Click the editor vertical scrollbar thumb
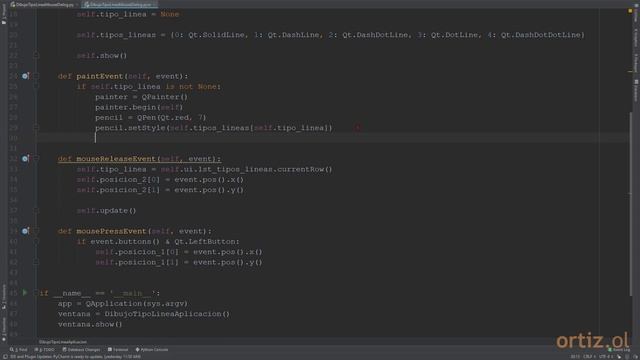 [x=631, y=204]
